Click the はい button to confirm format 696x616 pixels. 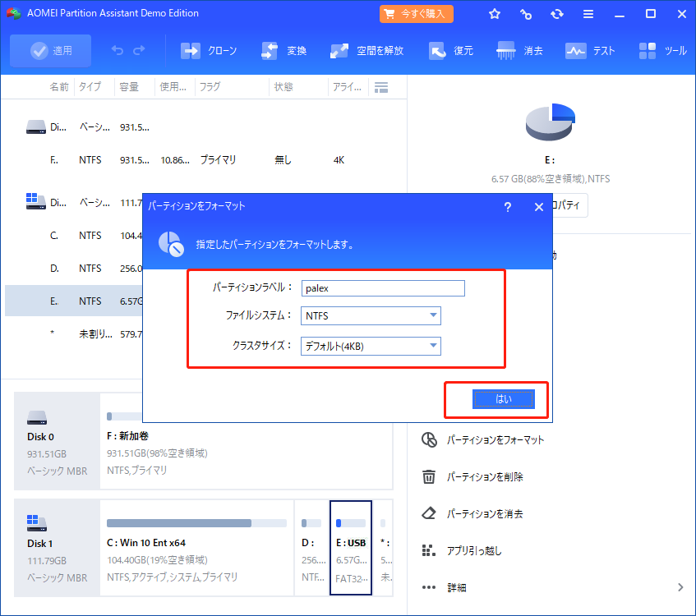[x=504, y=399]
